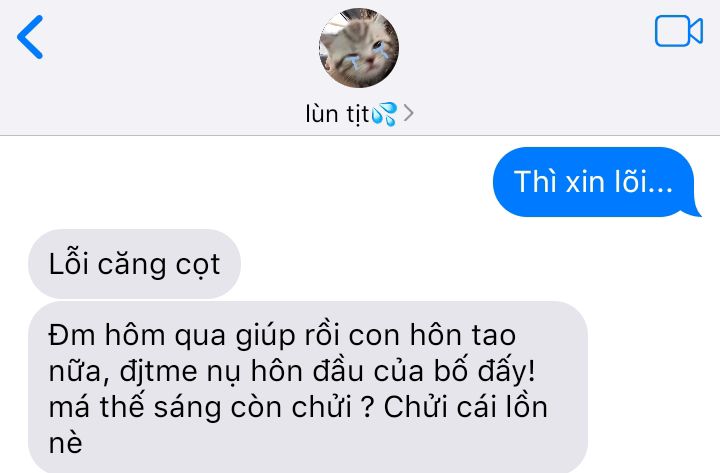This screenshot has width=720, height=473.
Task: Tap the words 'giúp rồi con hôn tao'
Action: [376, 335]
